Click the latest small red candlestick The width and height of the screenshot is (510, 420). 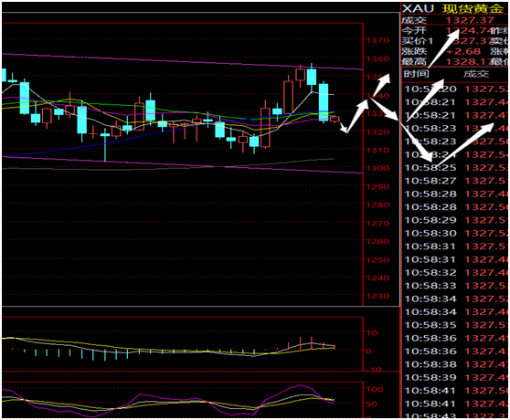coord(335,120)
